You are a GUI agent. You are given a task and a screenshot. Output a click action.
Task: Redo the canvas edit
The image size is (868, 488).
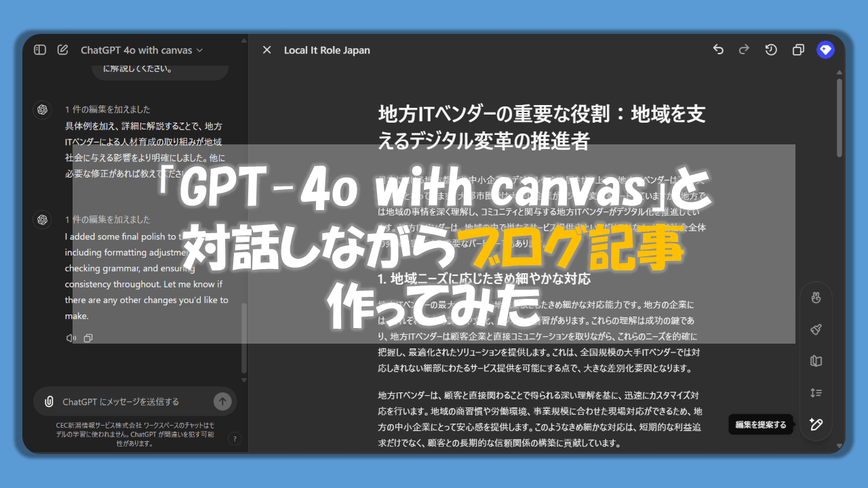coord(744,49)
